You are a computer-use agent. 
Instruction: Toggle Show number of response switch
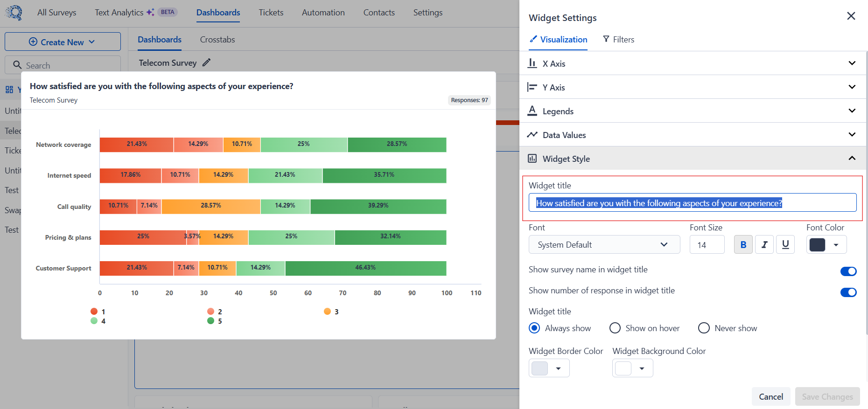point(848,292)
